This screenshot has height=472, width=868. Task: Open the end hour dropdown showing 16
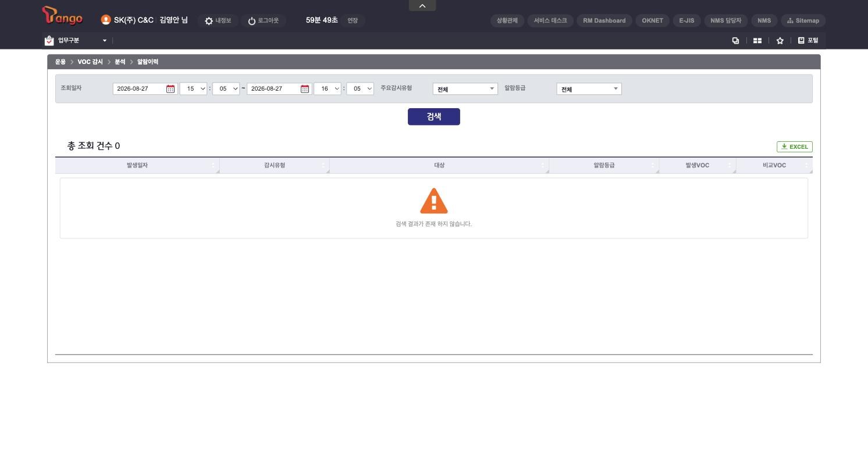click(x=328, y=89)
